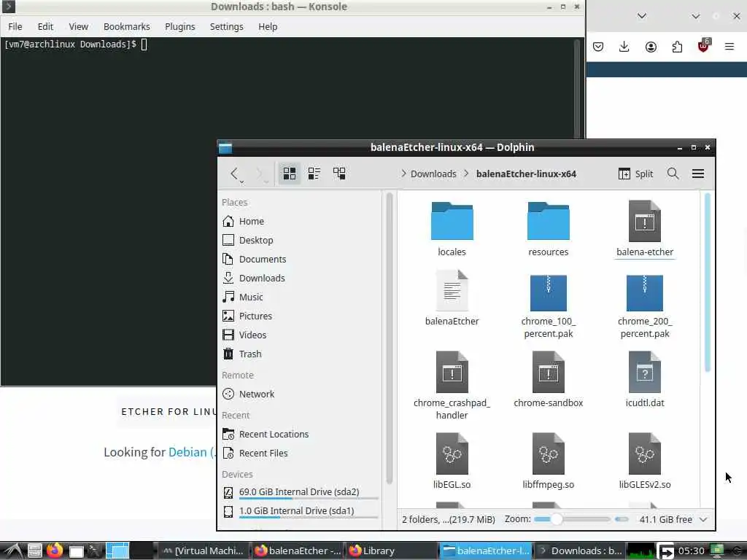747x560 pixels.
Task: Select the balena-etcher executable file
Action: [645, 229]
